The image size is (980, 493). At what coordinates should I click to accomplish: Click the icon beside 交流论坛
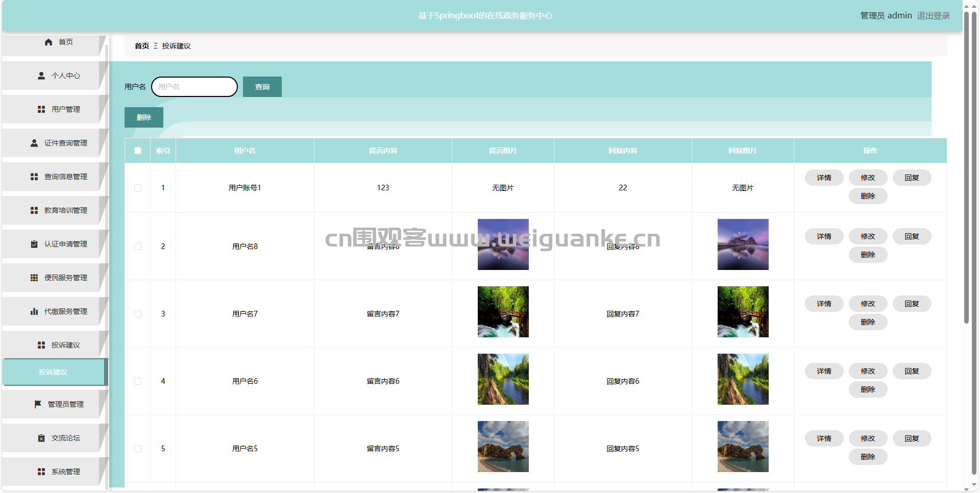point(41,438)
